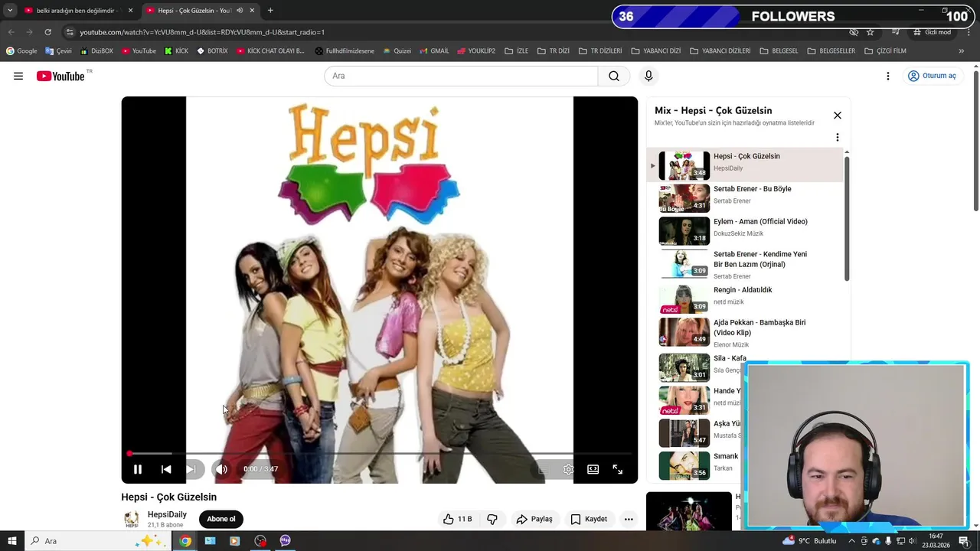Click the video progress bar
Screen dimensions: 980x551
coord(379,454)
